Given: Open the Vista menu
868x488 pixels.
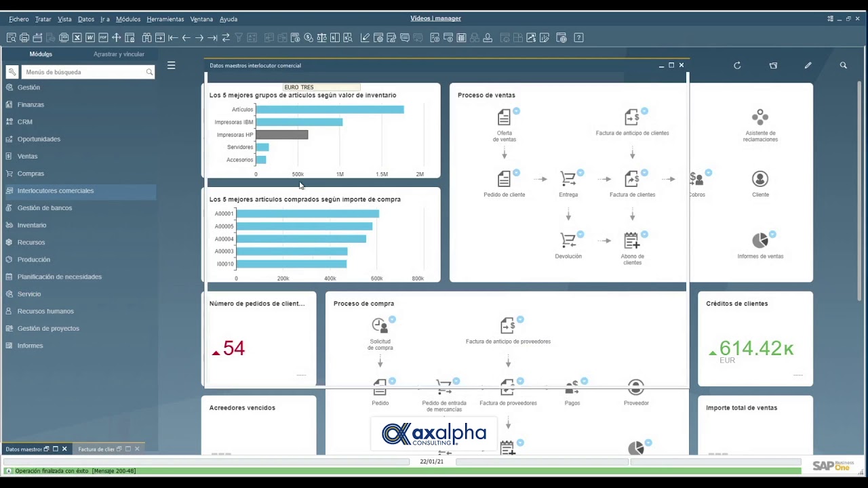Looking at the screenshot, I should pyautogui.click(x=64, y=19).
